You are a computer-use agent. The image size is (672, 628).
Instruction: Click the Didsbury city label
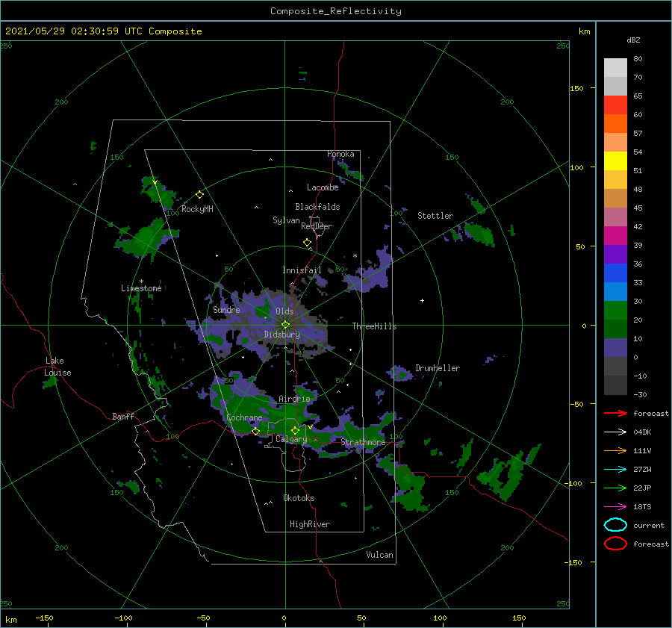[282, 335]
